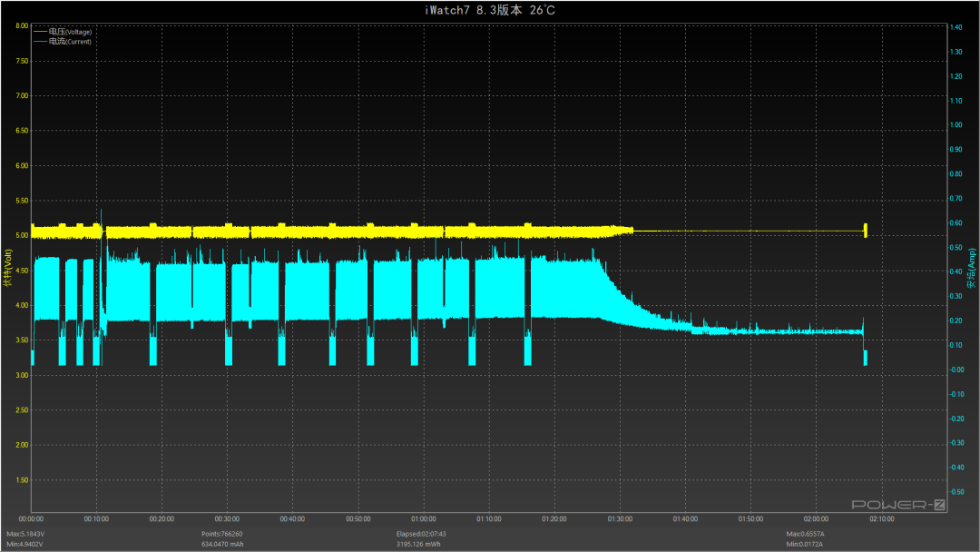Click the 00:50:00 time axis label

click(358, 519)
